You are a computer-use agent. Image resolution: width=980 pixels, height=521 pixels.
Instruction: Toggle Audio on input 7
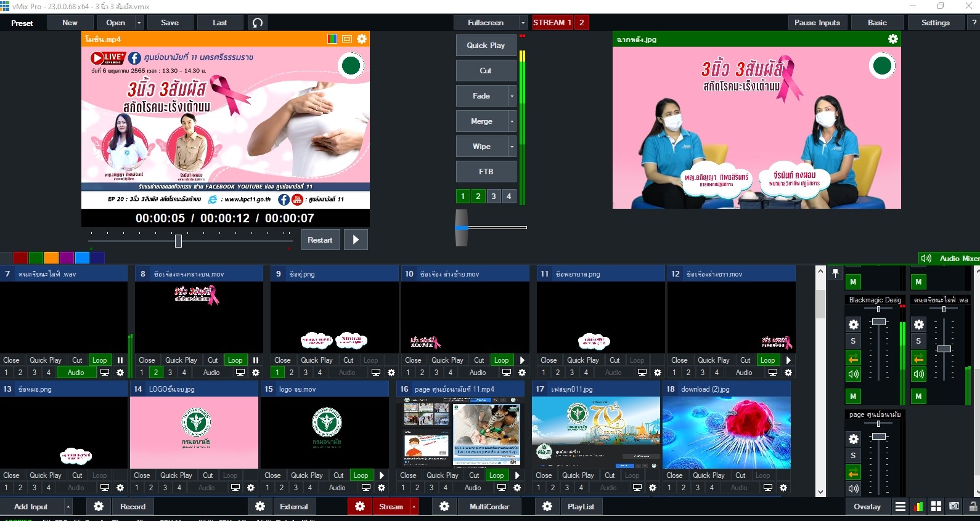point(76,373)
